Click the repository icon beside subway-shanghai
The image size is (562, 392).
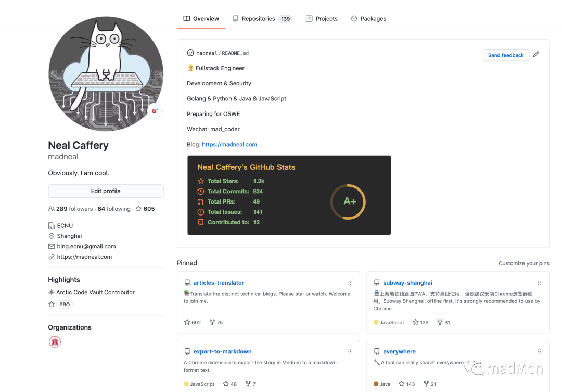(377, 283)
